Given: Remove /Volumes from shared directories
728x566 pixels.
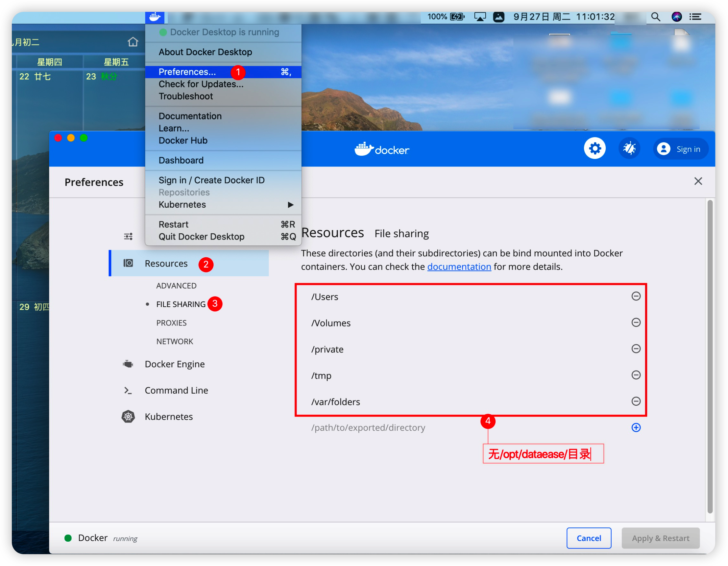Looking at the screenshot, I should point(636,322).
